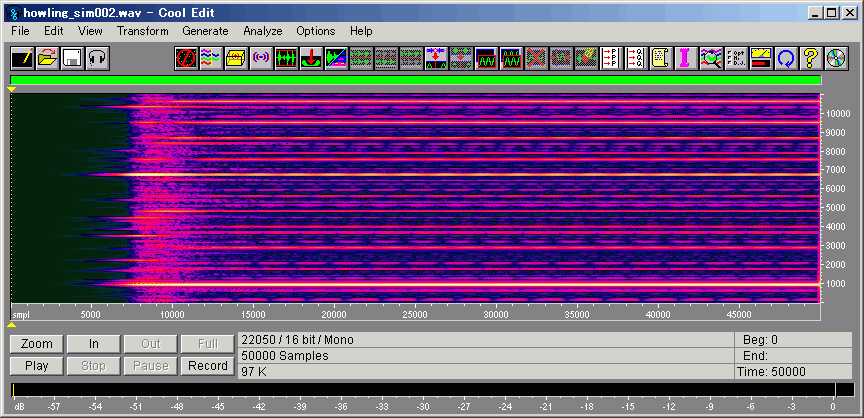This screenshot has height=418, width=864.
Task: Open the Edit menu
Action: coord(54,31)
